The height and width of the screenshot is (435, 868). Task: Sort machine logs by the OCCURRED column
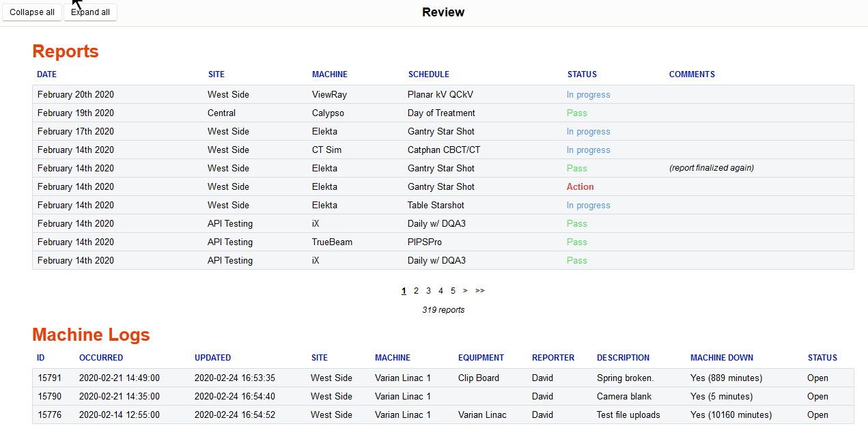[x=100, y=357]
